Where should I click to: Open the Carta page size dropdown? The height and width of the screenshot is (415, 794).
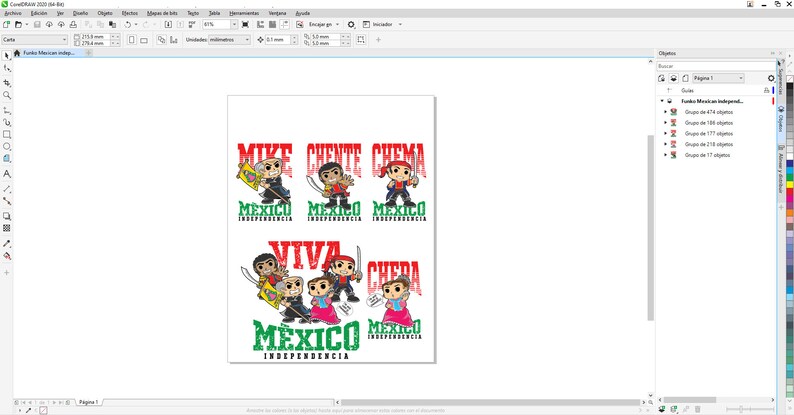coord(35,39)
